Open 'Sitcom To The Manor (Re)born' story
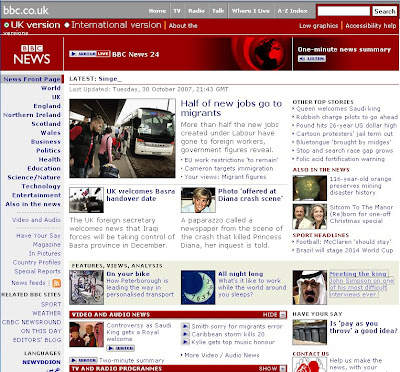This screenshot has height=372, width=400. (x=361, y=214)
